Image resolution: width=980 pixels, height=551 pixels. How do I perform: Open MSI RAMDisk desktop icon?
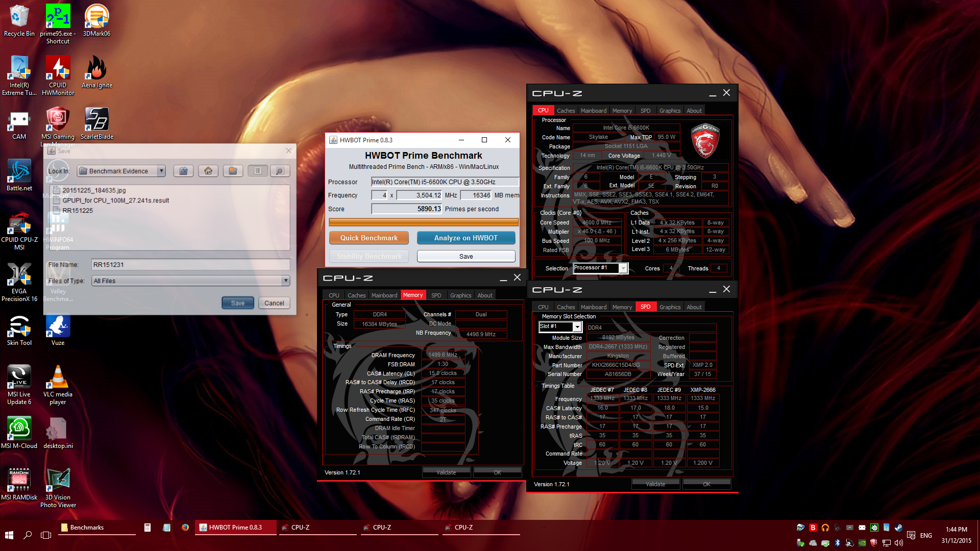[19, 484]
